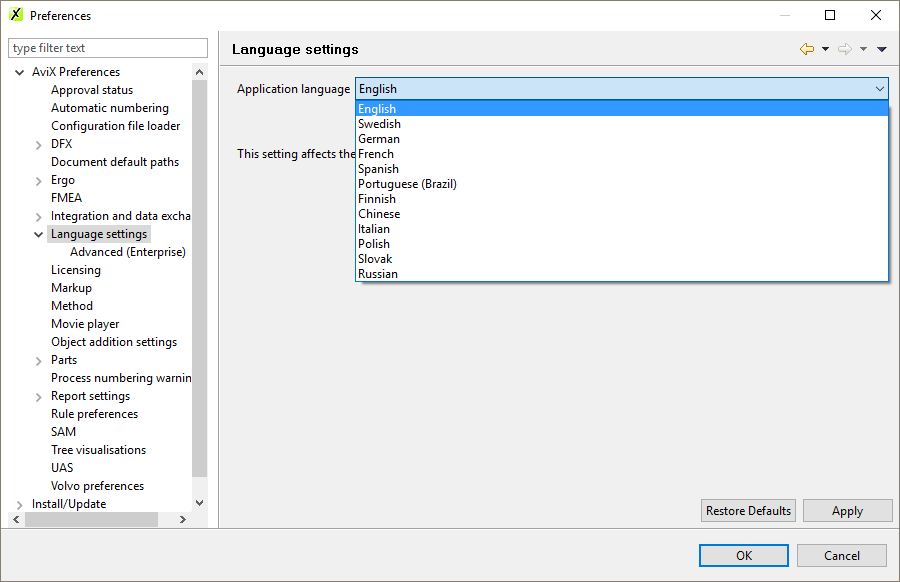Collapse the Language settings node
The height and width of the screenshot is (582, 900).
(38, 235)
